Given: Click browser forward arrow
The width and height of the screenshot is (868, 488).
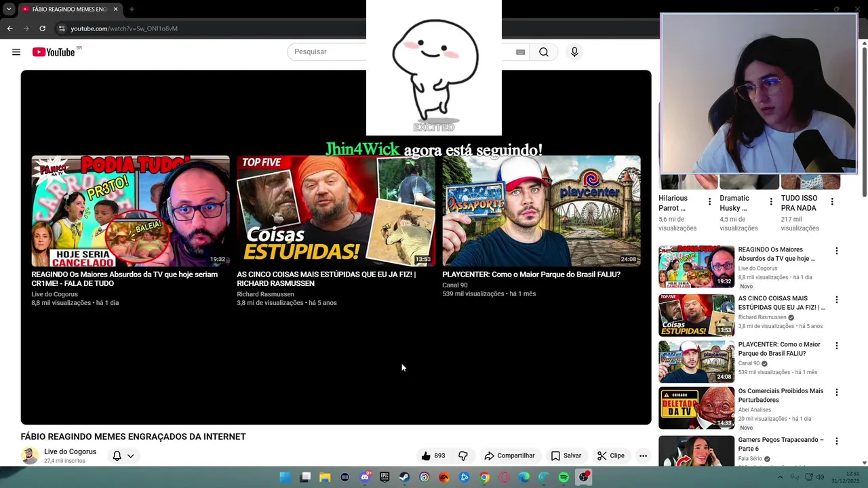Looking at the screenshot, I should pyautogui.click(x=26, y=28).
